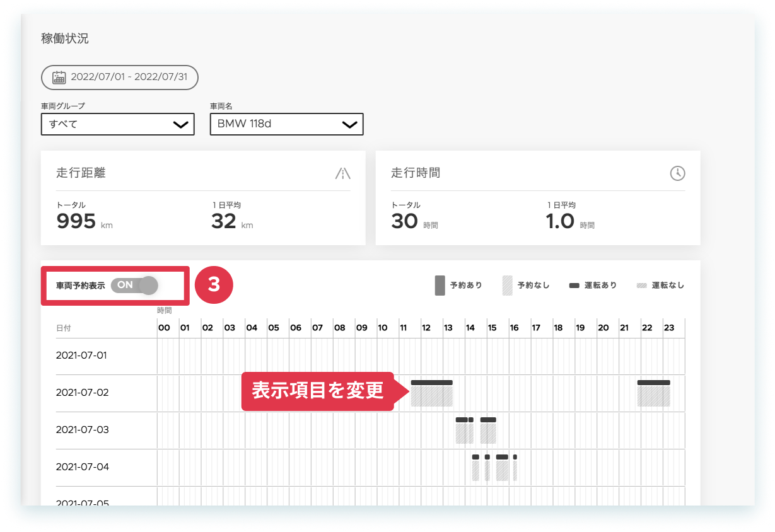
Task: Click the 15 o'clock driving bar on 2021-07-03
Action: click(488, 420)
